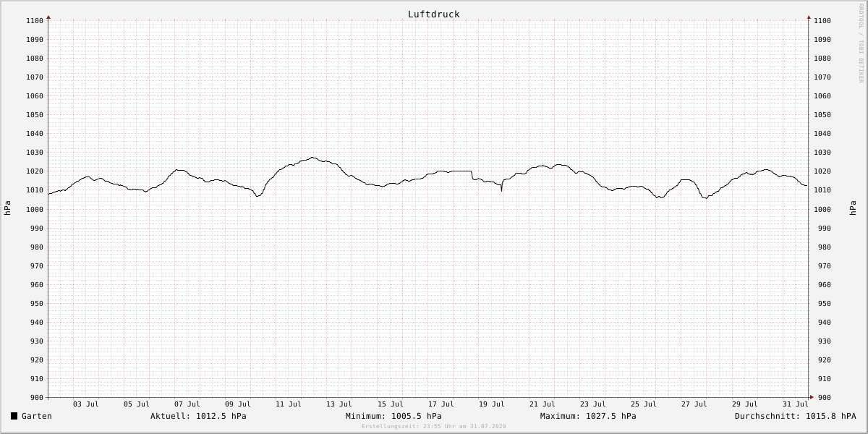Click the black Garten legend color square
868x434 pixels.
[x=14, y=416]
